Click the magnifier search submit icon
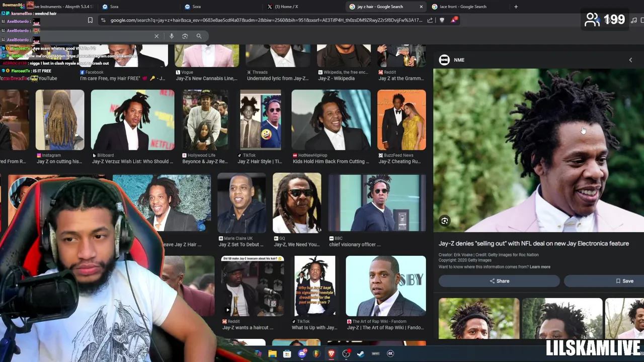The height and width of the screenshot is (362, 644). point(199,36)
